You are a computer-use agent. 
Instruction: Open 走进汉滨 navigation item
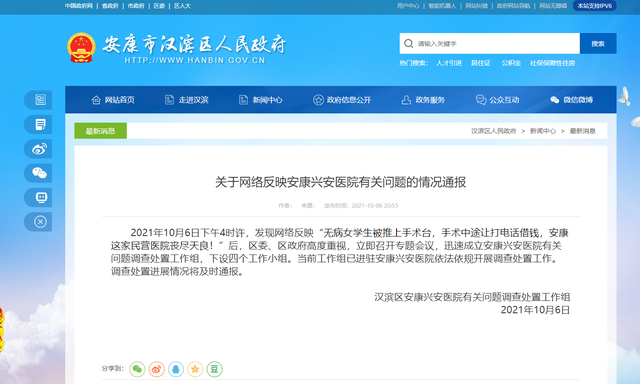pos(187,100)
